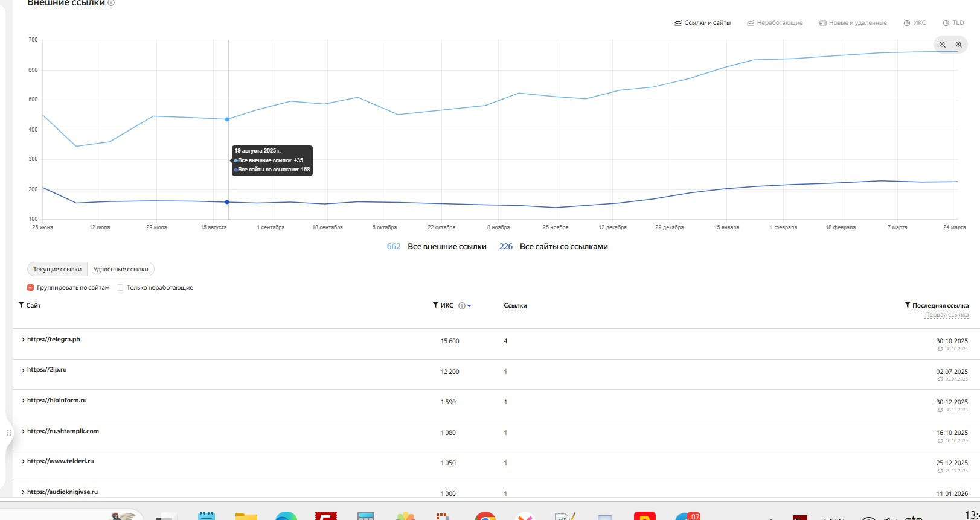The image size is (980, 520).
Task: Open the https://audioknigivse.ru site link
Action: tap(62, 492)
